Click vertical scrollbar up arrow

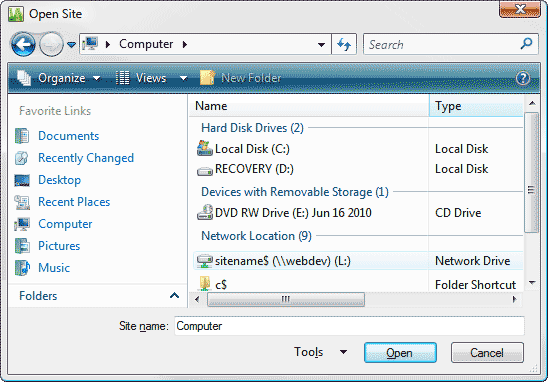(x=532, y=103)
